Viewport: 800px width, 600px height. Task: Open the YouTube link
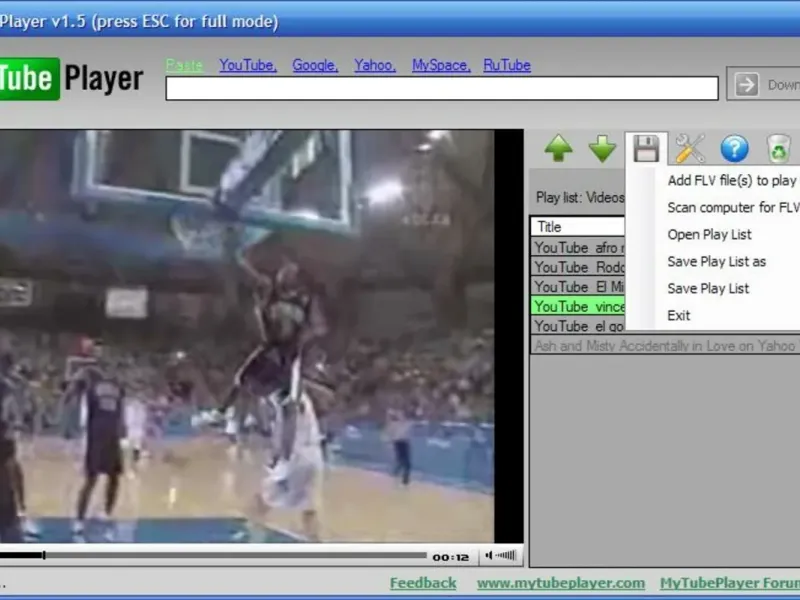tap(248, 65)
